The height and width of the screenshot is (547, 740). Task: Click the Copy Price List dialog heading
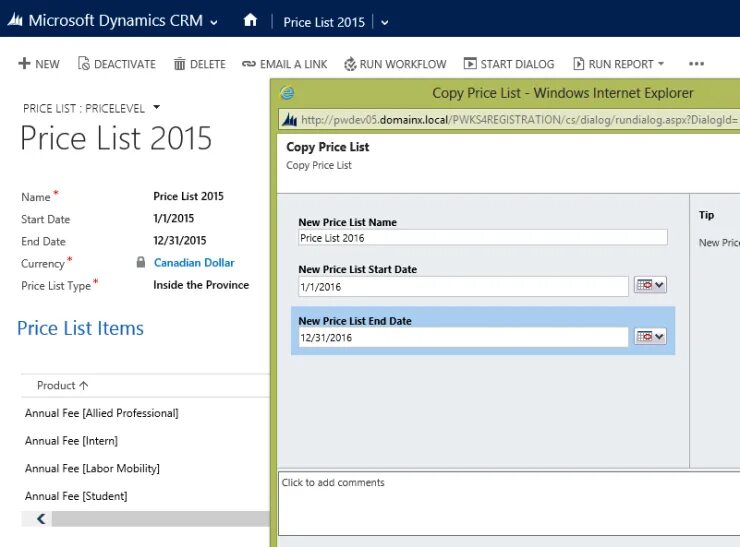click(x=328, y=147)
